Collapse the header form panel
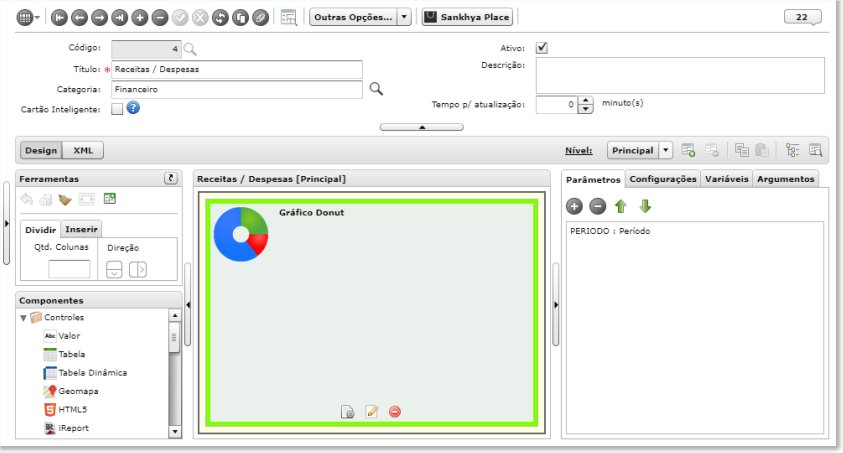This screenshot has height=453, width=843. 422,127
